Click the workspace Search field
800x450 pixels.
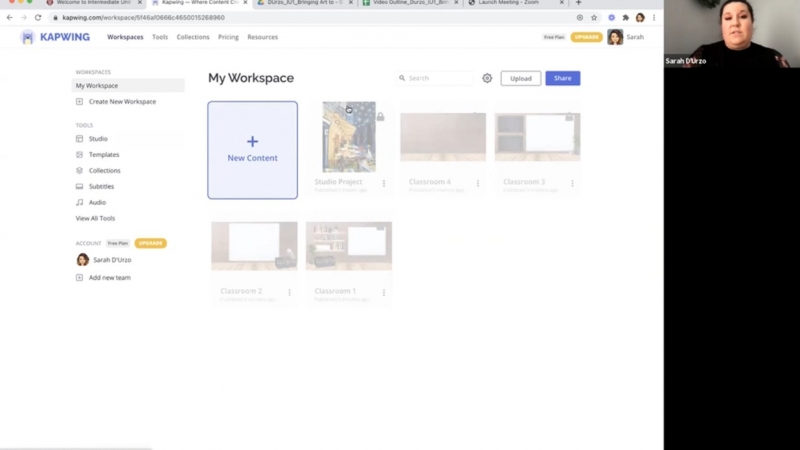pos(438,78)
